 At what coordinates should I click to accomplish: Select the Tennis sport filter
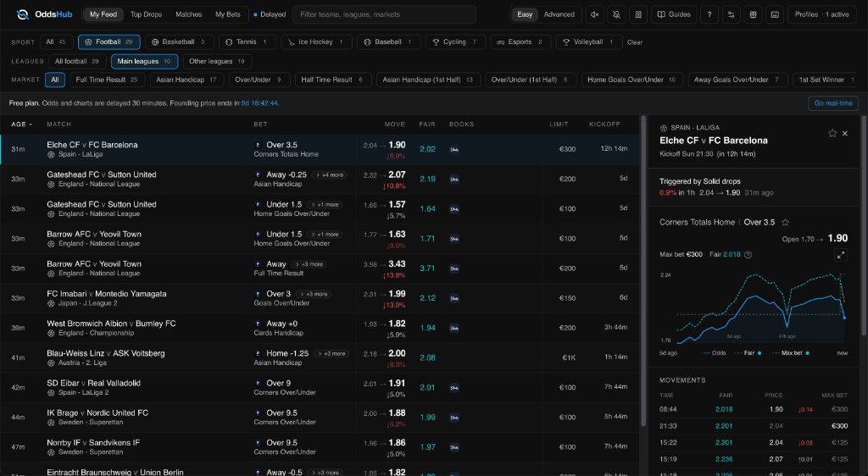[x=247, y=42]
